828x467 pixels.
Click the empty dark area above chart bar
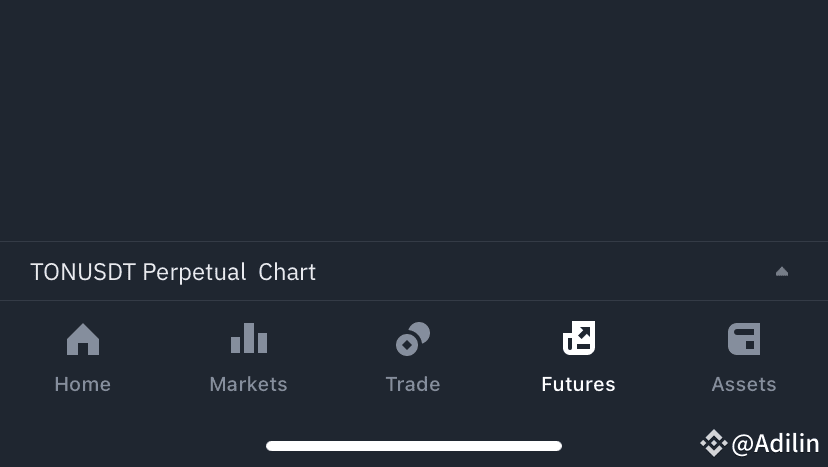[414, 120]
